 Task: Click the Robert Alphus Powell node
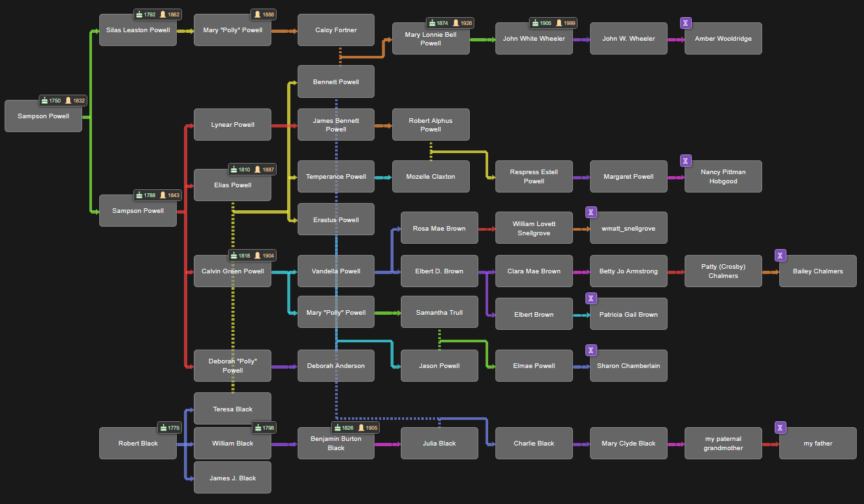(x=430, y=125)
